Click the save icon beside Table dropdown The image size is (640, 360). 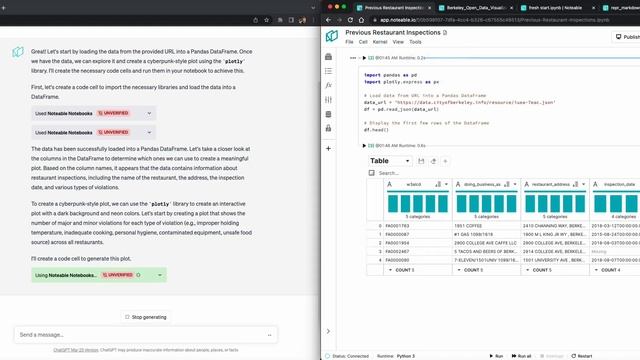421,161
